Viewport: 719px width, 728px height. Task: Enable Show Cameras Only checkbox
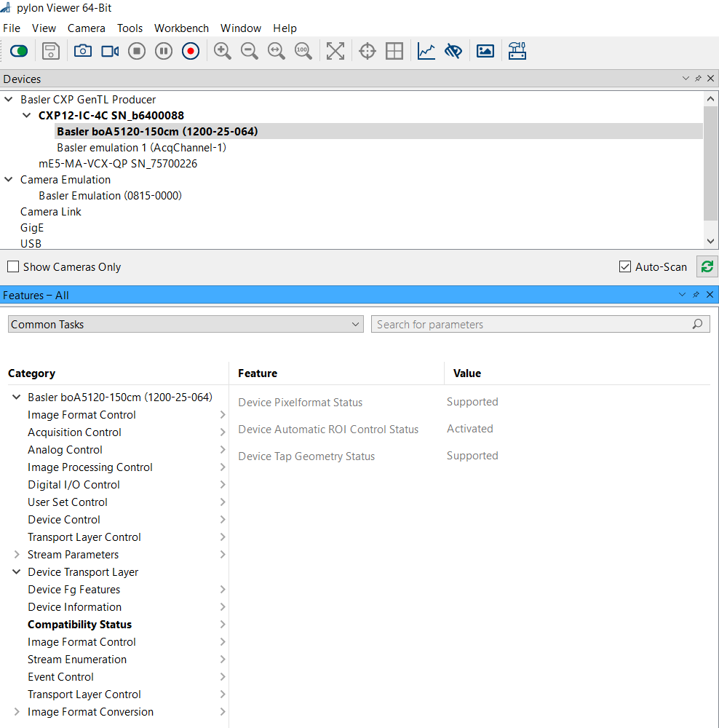[x=13, y=266]
